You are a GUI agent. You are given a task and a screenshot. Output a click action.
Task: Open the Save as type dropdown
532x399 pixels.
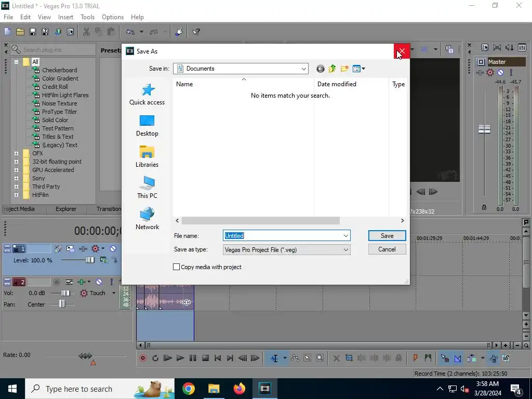pyautogui.click(x=345, y=250)
